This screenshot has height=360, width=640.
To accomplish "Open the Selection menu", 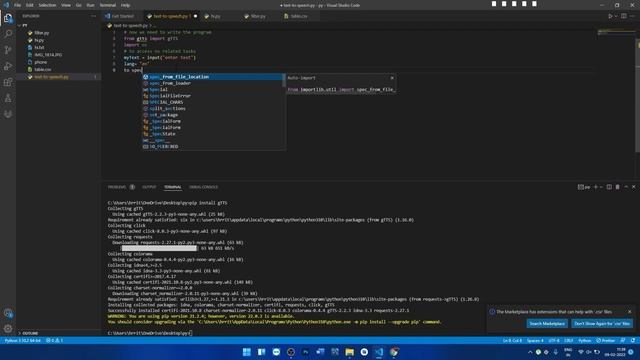I will tap(47, 5).
